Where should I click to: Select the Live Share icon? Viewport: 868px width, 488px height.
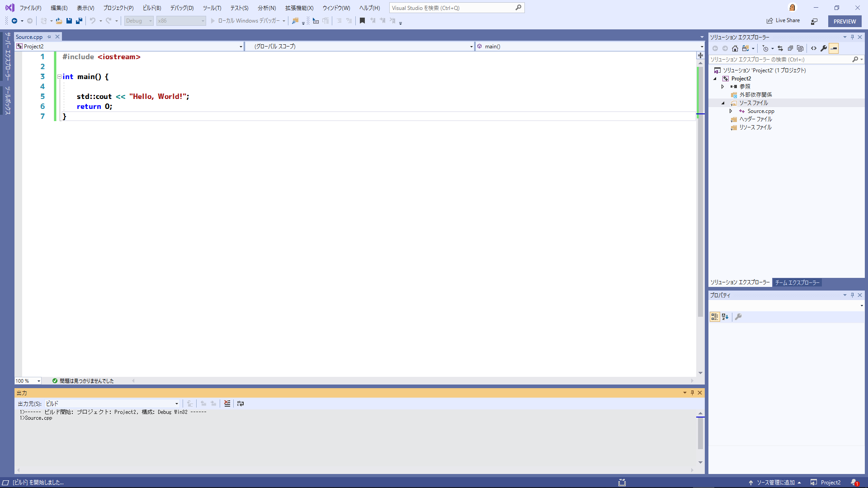pos(783,20)
